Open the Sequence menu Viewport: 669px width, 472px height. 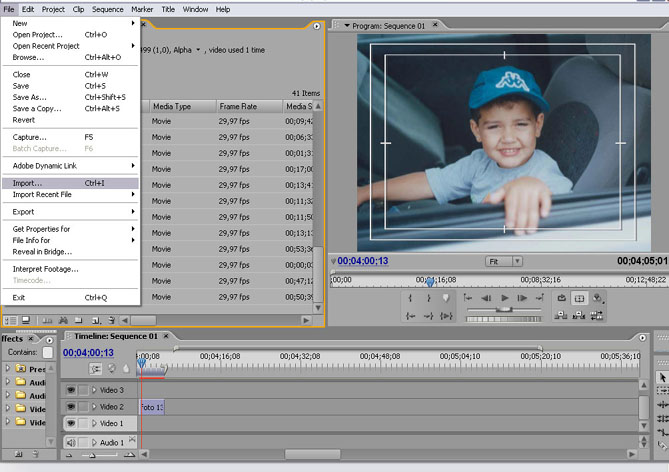(107, 9)
